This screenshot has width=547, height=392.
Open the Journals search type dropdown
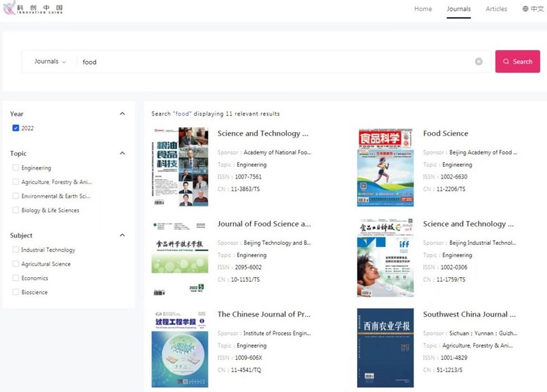tap(50, 62)
